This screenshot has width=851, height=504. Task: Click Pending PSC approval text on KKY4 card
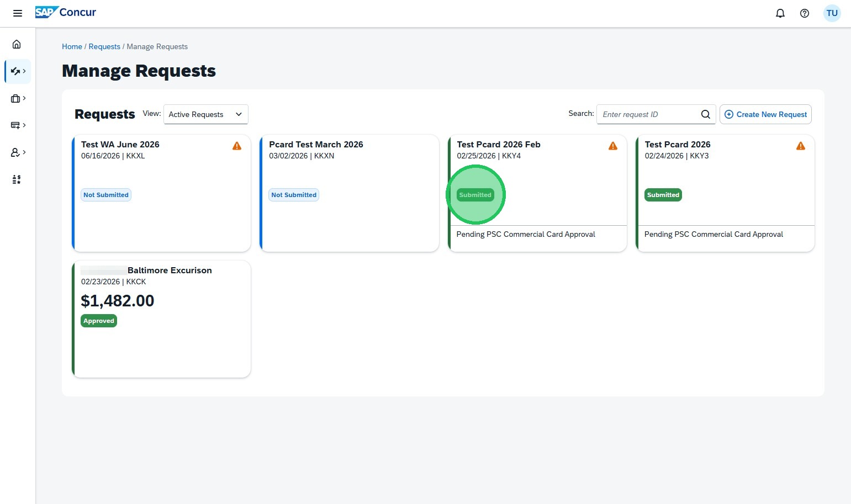pyautogui.click(x=526, y=234)
